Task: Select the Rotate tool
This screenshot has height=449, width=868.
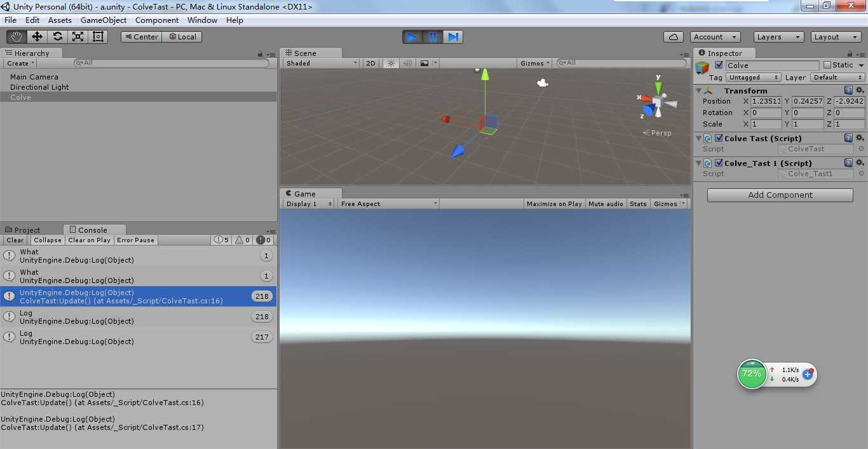Action: [57, 36]
